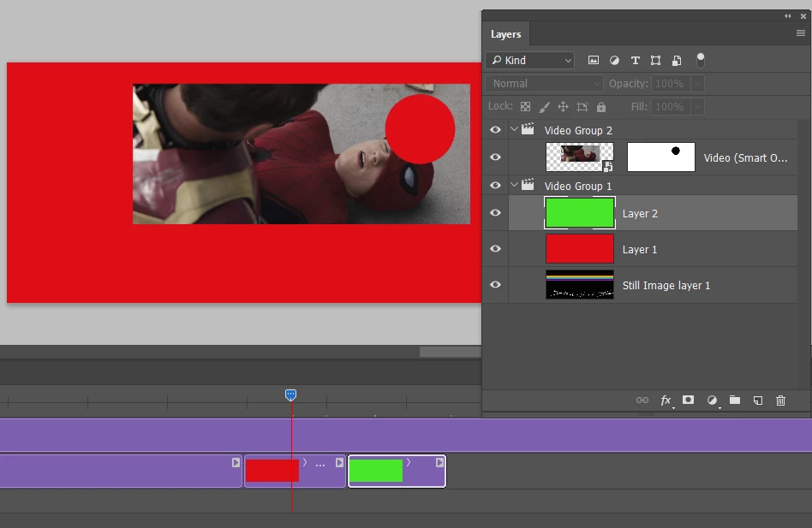The width and height of the screenshot is (812, 528).
Task: Collapse Video Group 1 chevron
Action: click(x=514, y=185)
